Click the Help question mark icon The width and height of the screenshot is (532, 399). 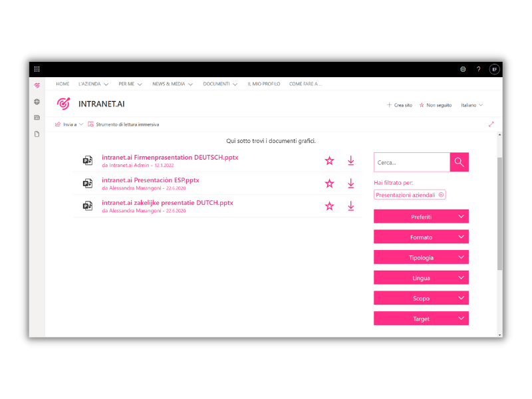[x=478, y=68]
